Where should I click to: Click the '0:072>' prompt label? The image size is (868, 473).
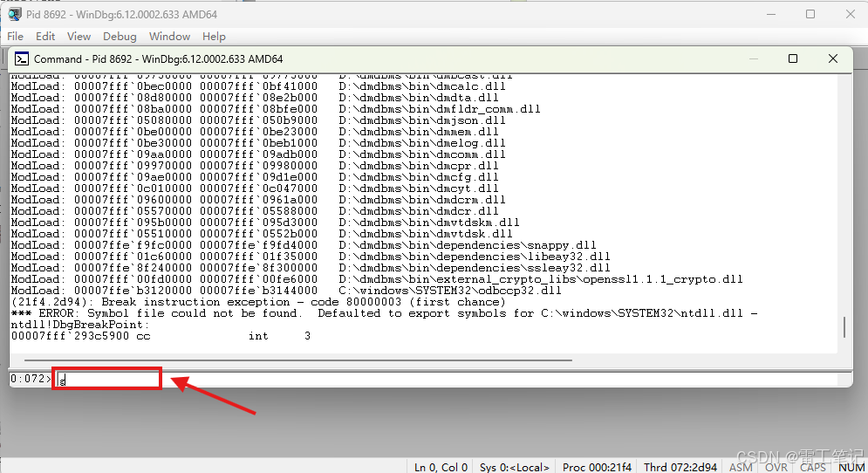click(31, 379)
